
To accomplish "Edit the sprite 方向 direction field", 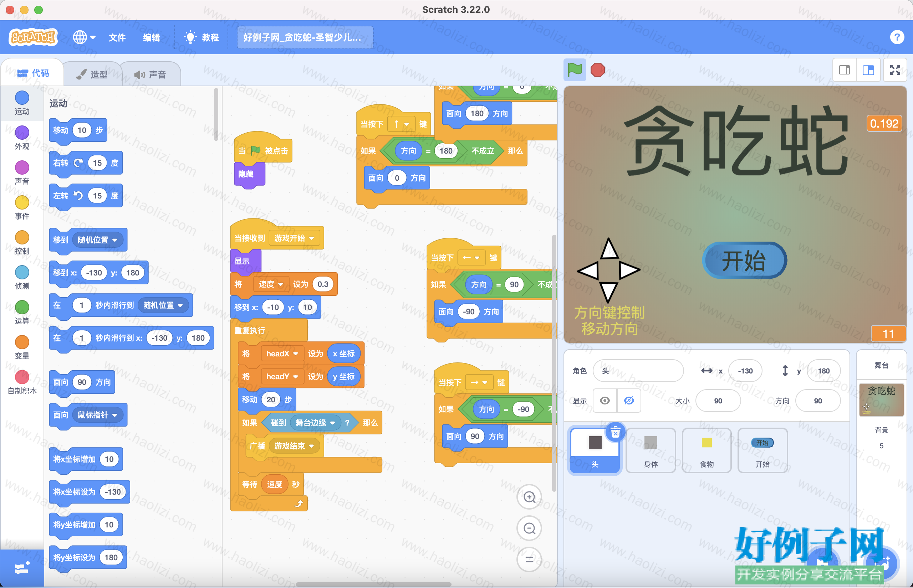I will [817, 401].
